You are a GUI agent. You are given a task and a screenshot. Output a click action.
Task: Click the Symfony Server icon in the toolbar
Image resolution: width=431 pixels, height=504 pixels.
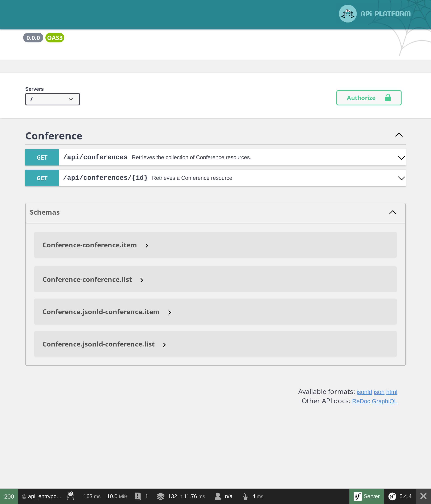pyautogui.click(x=358, y=496)
